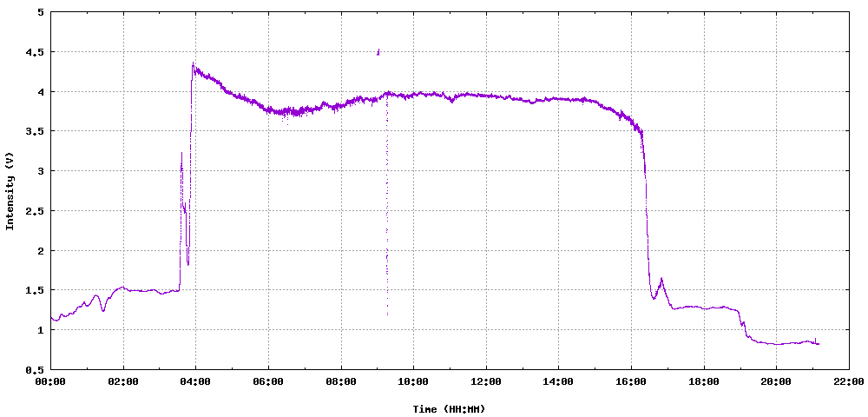The width and height of the screenshot is (868, 417).
Task: Click the 20:00 x-axis tick label
Action: pyautogui.click(x=776, y=381)
